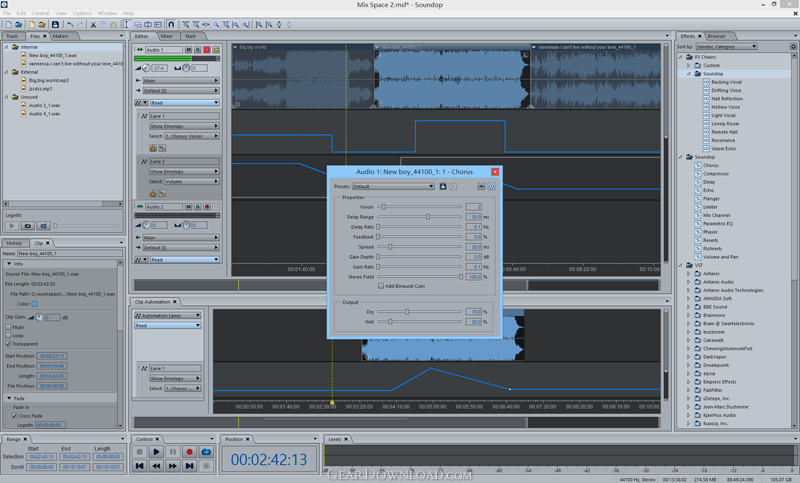Click the Undo toolbar icon
This screenshot has height=483, width=800.
(70, 24)
